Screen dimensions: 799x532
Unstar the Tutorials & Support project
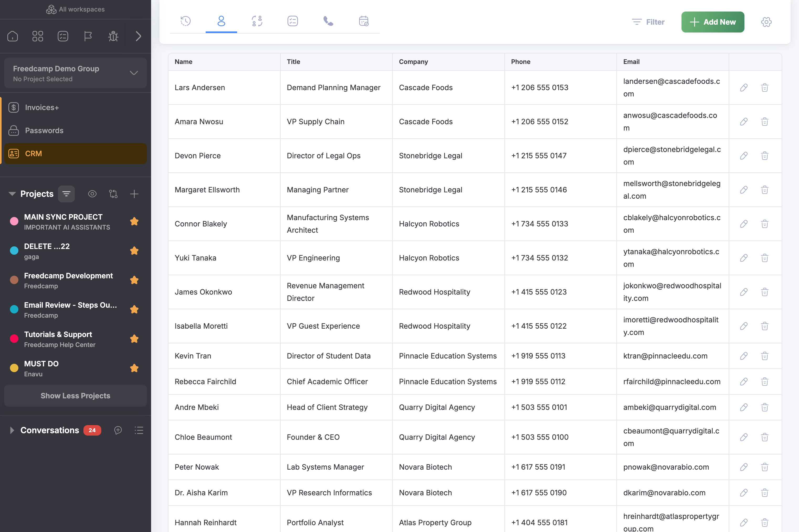[135, 339]
